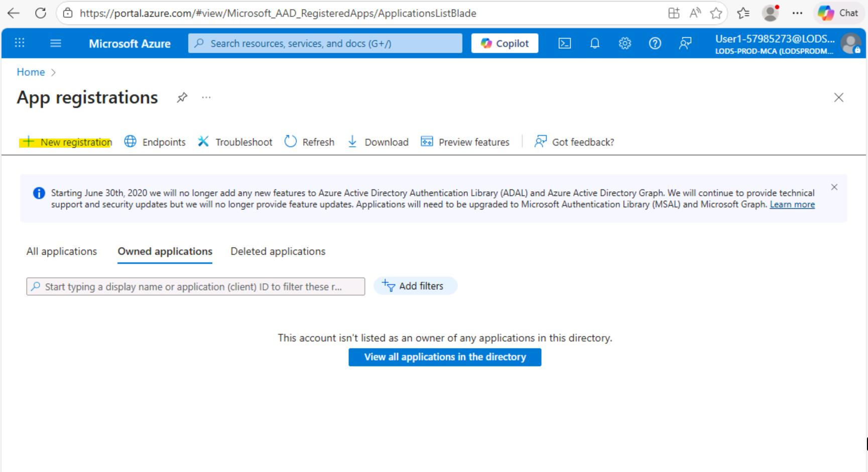This screenshot has width=868, height=472.
Task: Switch to Deleted applications tab
Action: pyautogui.click(x=278, y=252)
